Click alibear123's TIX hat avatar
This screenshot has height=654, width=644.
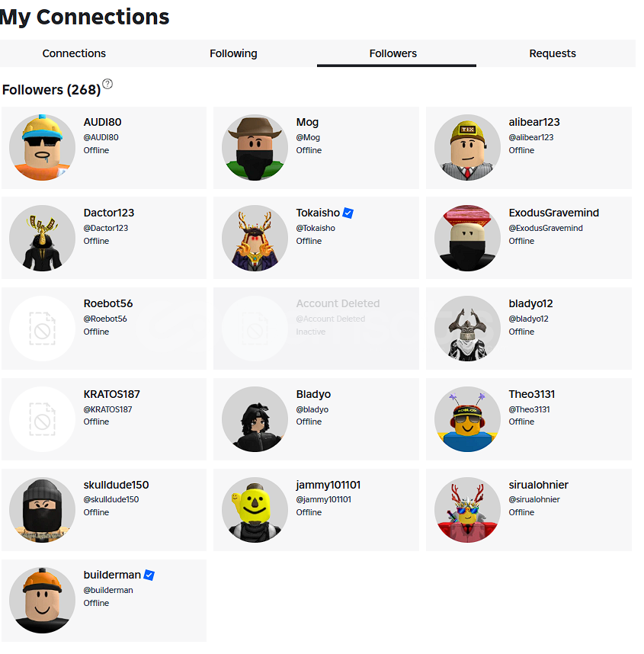[x=467, y=148]
